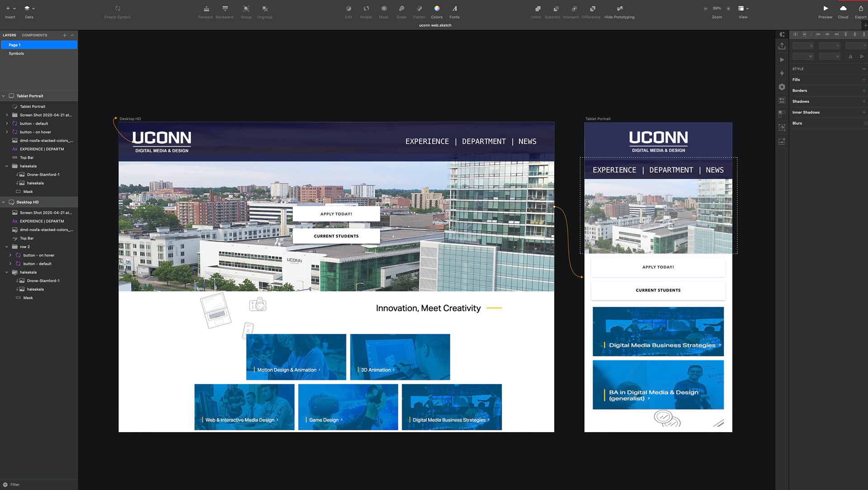
Task: Click the Ungroup toolbar icon
Action: tap(265, 9)
